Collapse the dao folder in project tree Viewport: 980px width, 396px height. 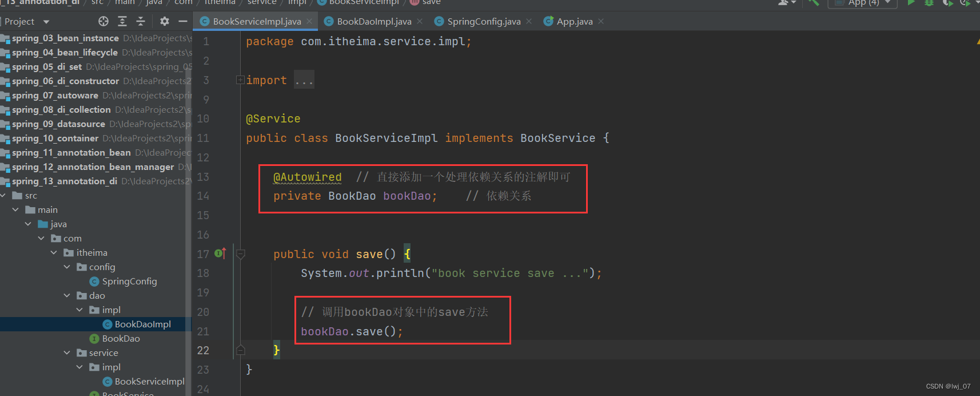pos(67,296)
